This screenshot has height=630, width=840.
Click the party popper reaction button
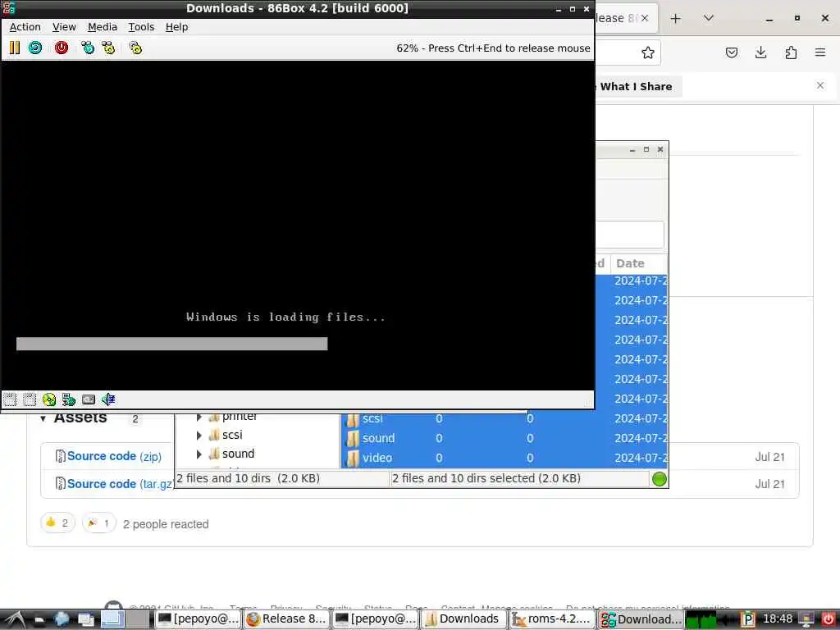[98, 523]
